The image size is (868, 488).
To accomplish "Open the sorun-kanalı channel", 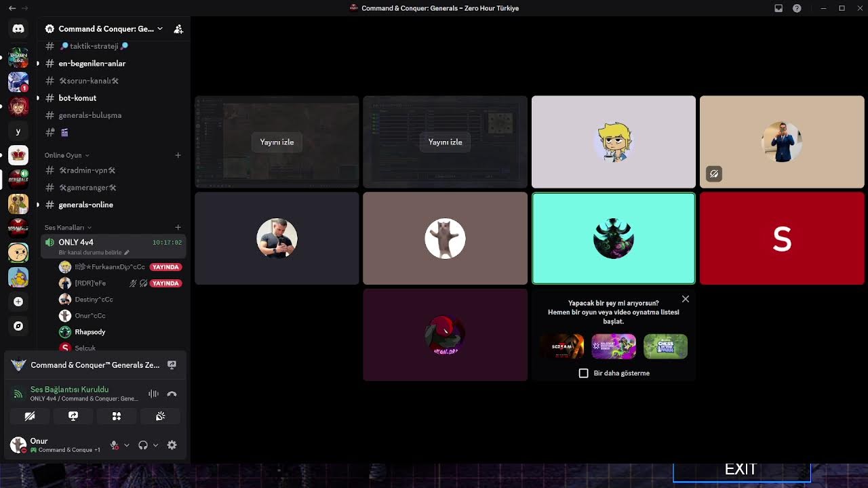I will (114, 81).
